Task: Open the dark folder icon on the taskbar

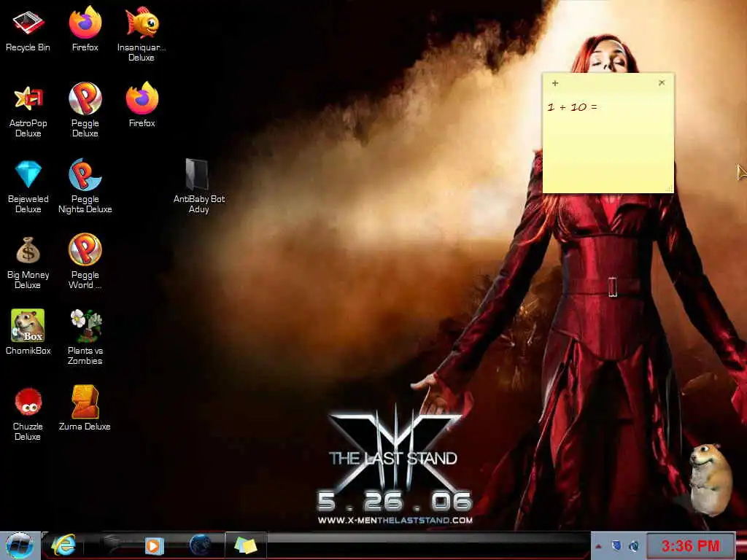Action: pos(111,544)
